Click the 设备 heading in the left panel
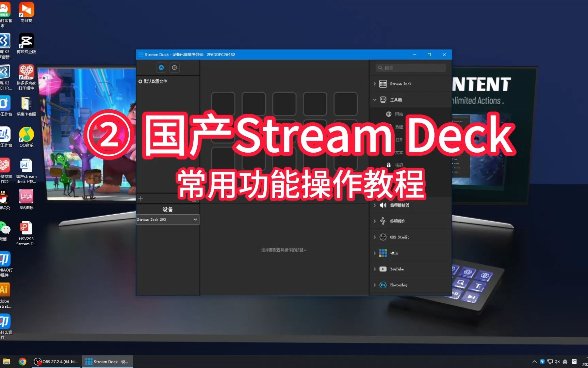Viewport: 588px width, 368px height. 168,209
